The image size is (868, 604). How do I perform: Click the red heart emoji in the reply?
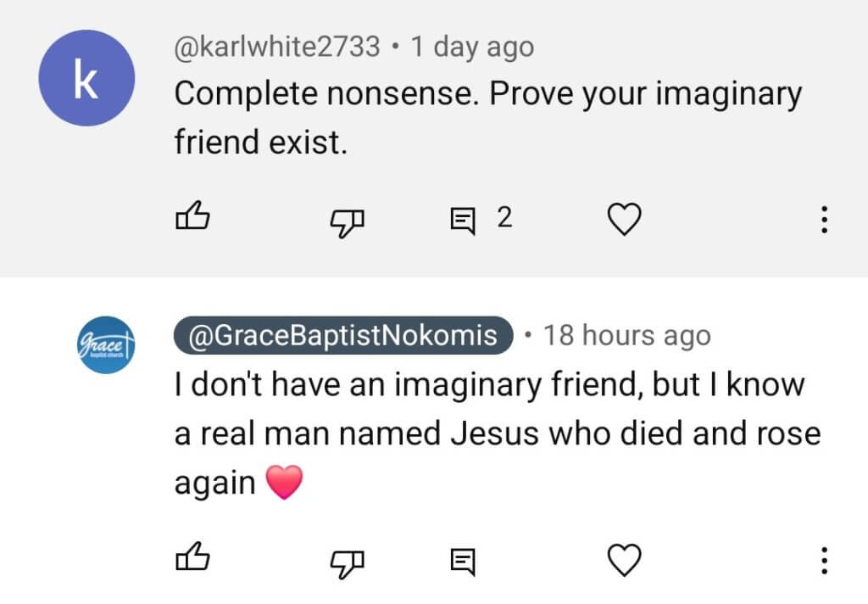(x=284, y=484)
